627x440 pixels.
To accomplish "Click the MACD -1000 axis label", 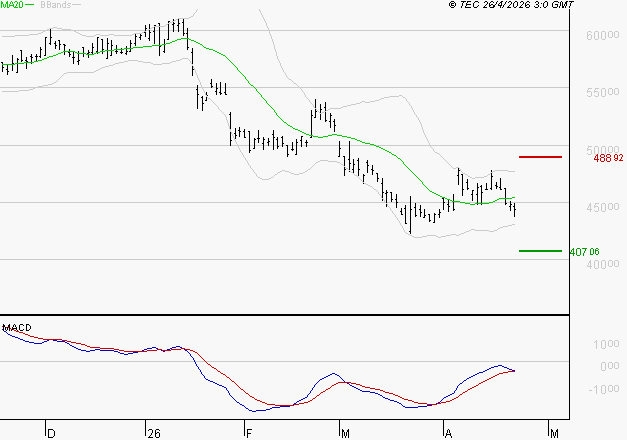I will (603, 389).
